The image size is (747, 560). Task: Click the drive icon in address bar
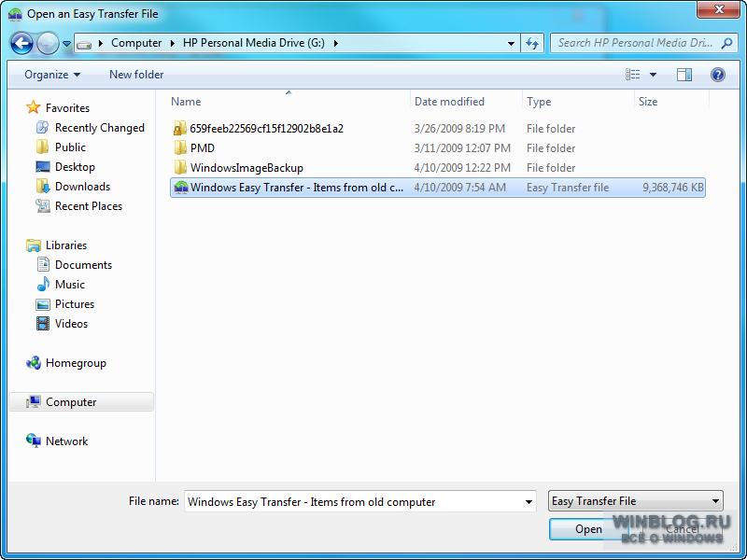point(84,44)
